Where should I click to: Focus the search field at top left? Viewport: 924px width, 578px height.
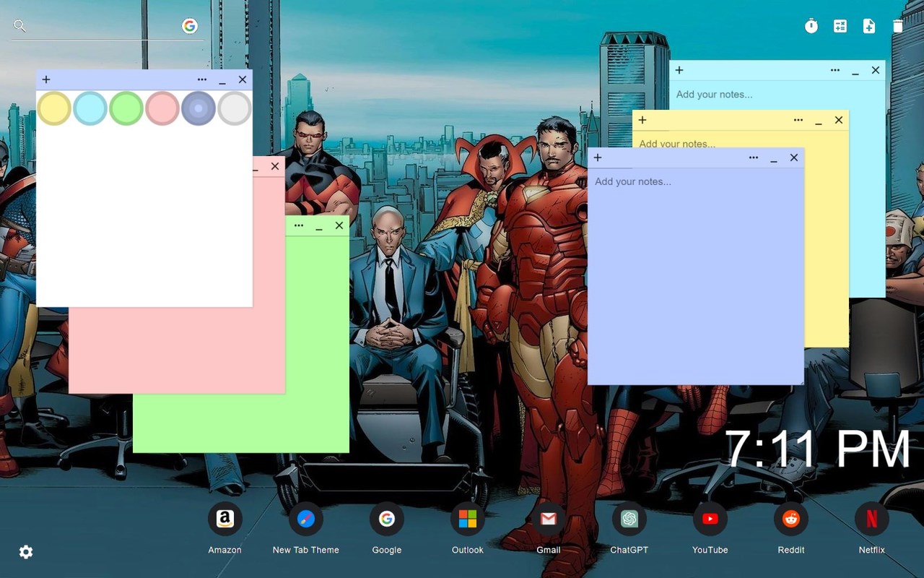click(105, 27)
